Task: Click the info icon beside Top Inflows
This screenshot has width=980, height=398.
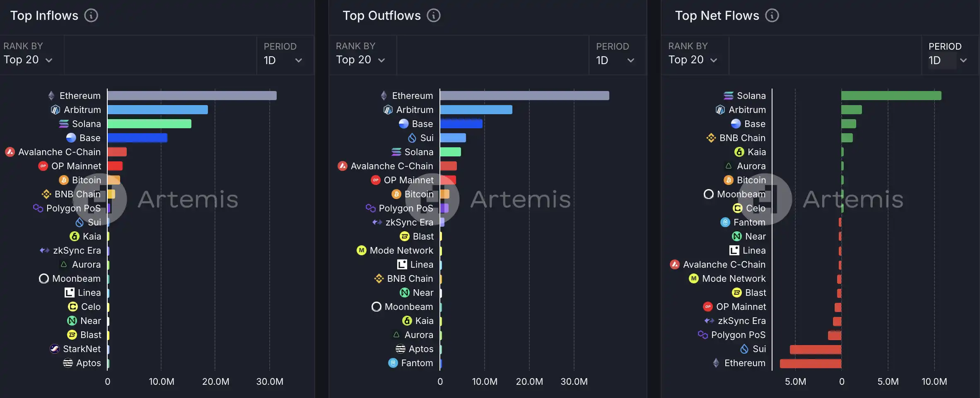Action: point(91,16)
